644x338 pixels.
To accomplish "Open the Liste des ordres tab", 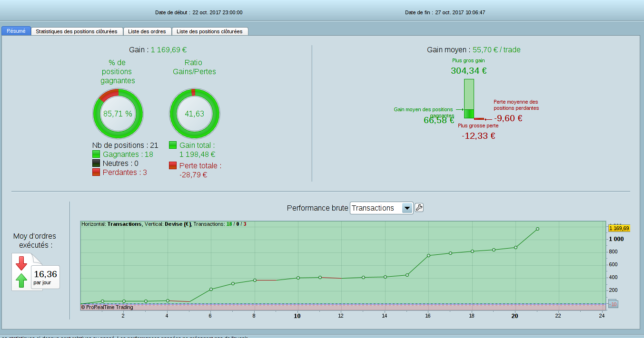I will pos(147,31).
